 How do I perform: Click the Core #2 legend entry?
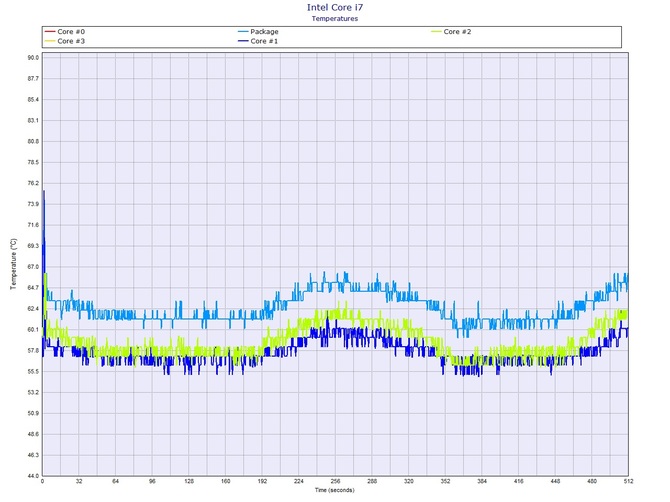(x=452, y=32)
